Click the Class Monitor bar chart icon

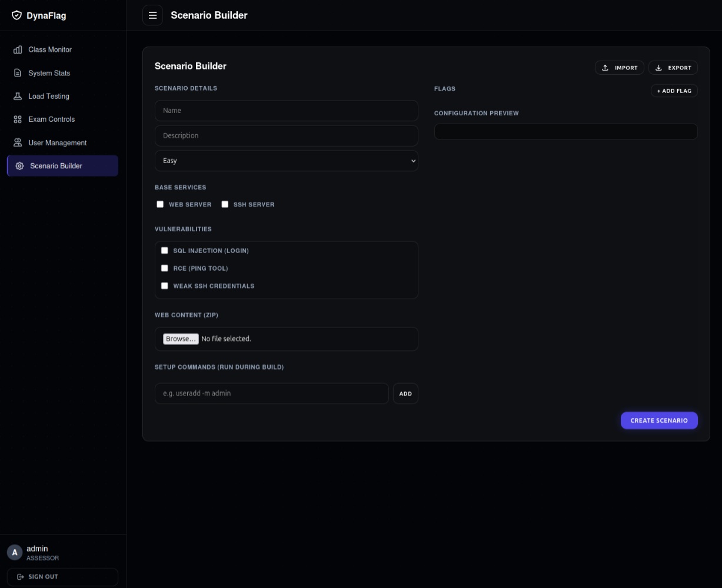pyautogui.click(x=18, y=50)
